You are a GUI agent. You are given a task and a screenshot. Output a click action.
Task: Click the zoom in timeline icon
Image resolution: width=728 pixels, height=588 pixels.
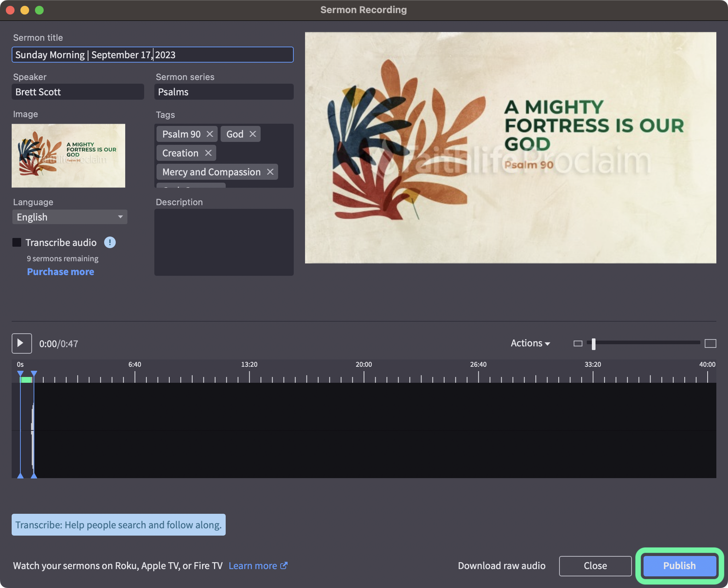click(710, 343)
